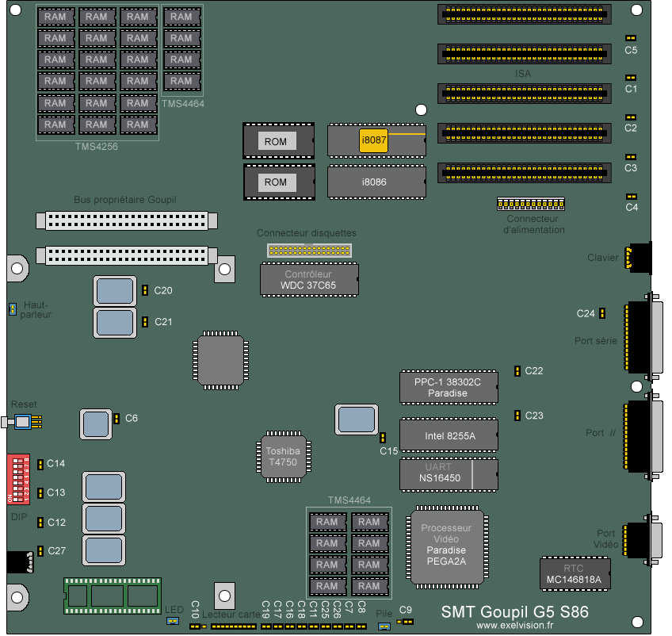Select the WDC 37C65 controller chip
672x636 pixels.
(309, 279)
